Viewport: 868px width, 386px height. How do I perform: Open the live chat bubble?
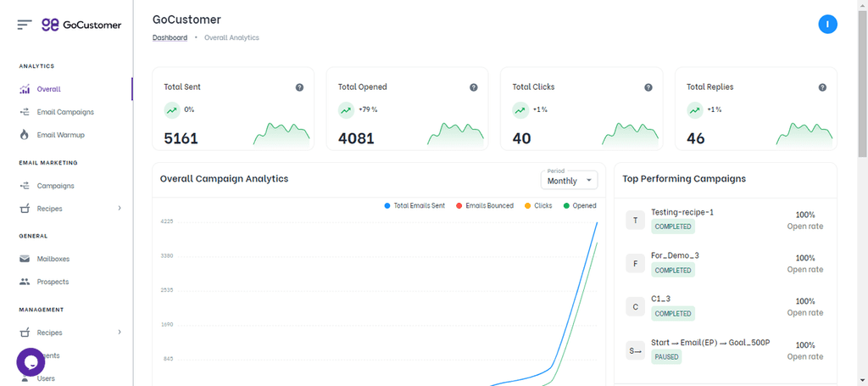31,362
